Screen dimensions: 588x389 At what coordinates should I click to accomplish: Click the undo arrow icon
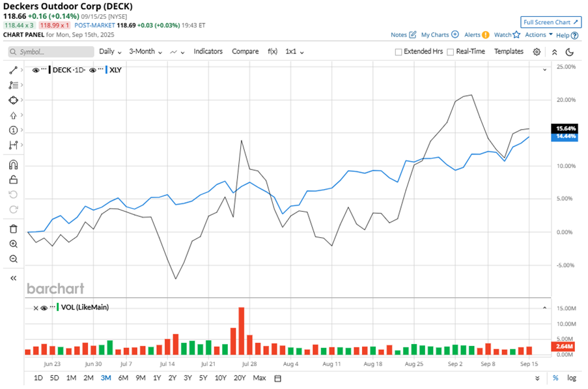tap(13, 194)
